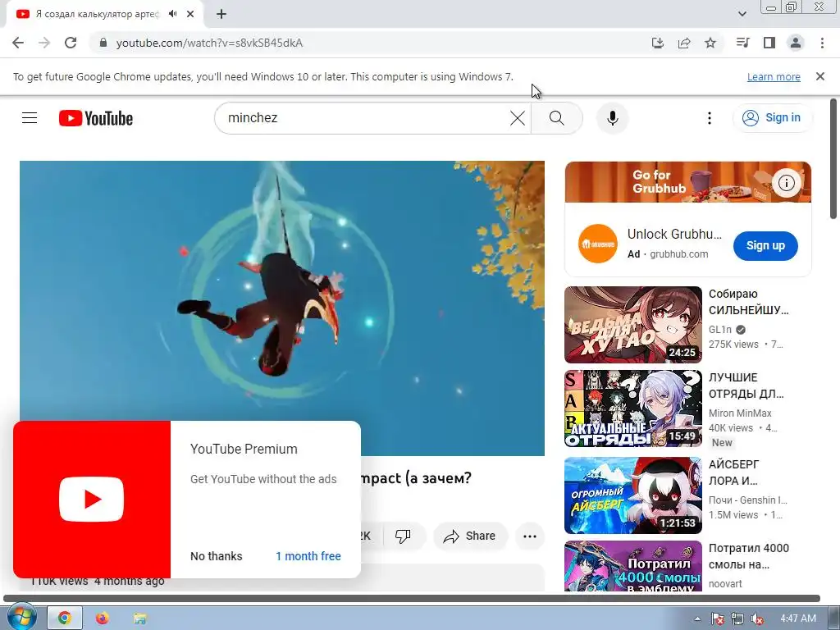Share the video
Viewport: 840px width, 630px height.
coord(469,536)
